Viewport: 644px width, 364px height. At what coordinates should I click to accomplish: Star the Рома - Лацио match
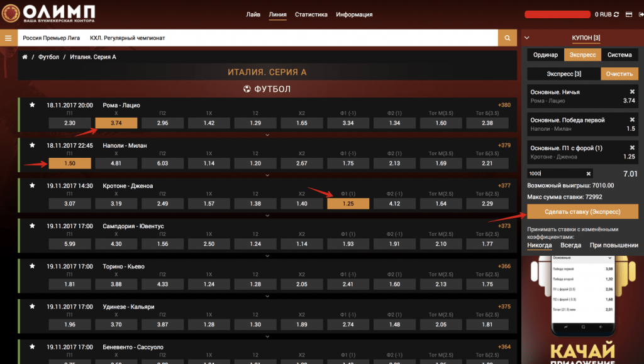pos(32,105)
